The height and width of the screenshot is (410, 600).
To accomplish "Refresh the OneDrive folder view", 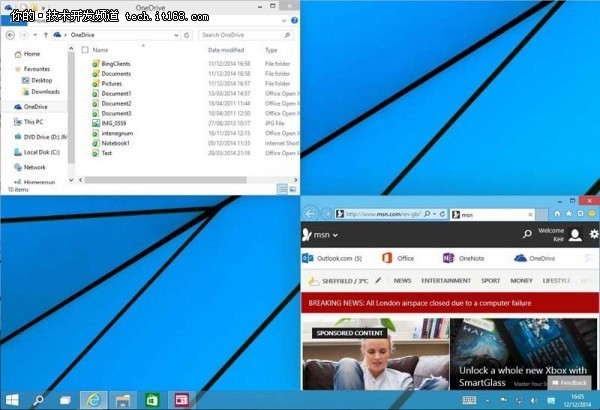I will pos(188,34).
